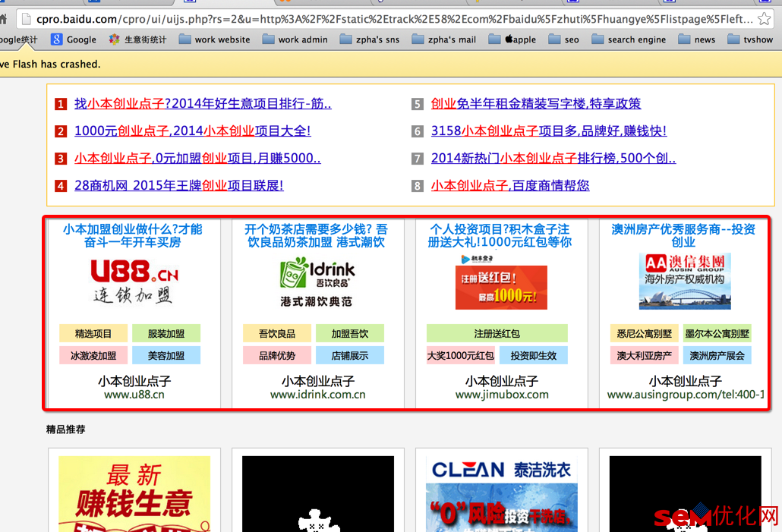Click the 大奖1000元红包 tag button
The image size is (782, 532).
[460, 355]
